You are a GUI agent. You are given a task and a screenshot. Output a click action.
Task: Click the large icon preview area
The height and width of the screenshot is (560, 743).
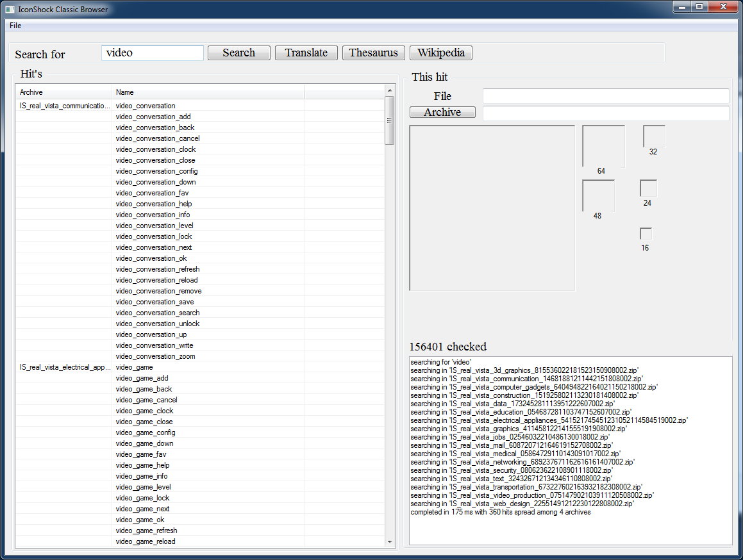click(x=492, y=208)
